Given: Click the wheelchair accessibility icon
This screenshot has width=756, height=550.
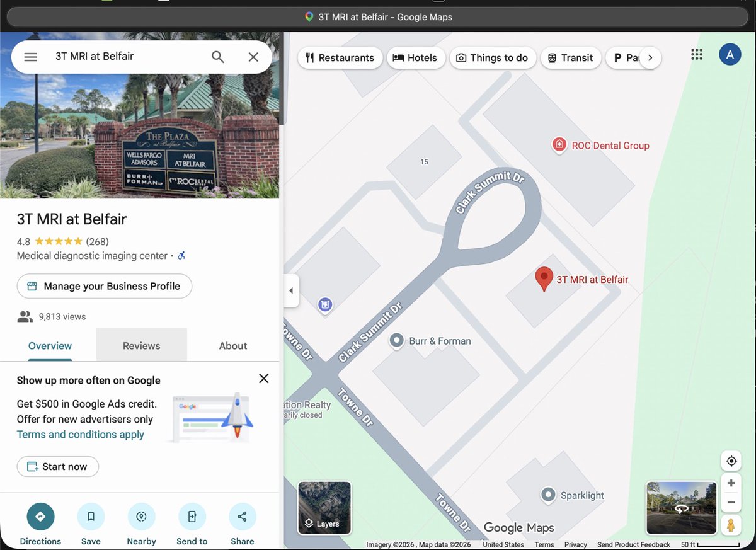Looking at the screenshot, I should tap(181, 256).
